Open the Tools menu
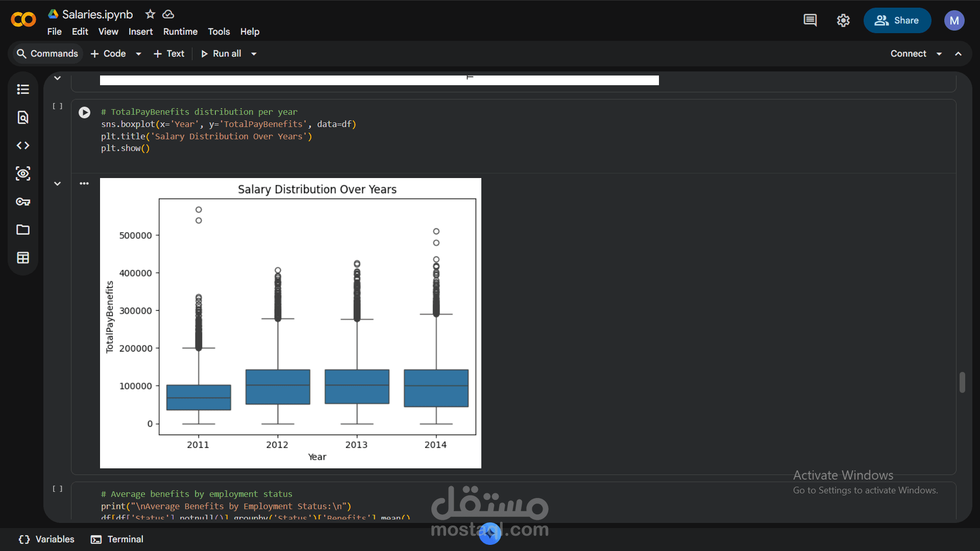 [x=218, y=32]
